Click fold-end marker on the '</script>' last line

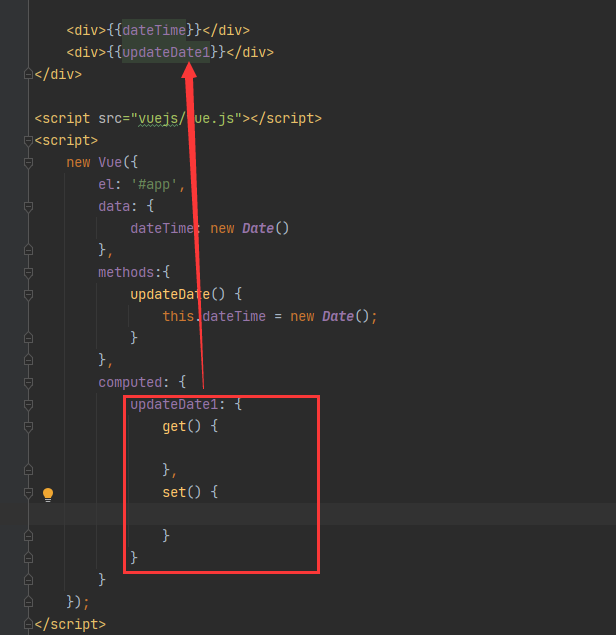28,624
